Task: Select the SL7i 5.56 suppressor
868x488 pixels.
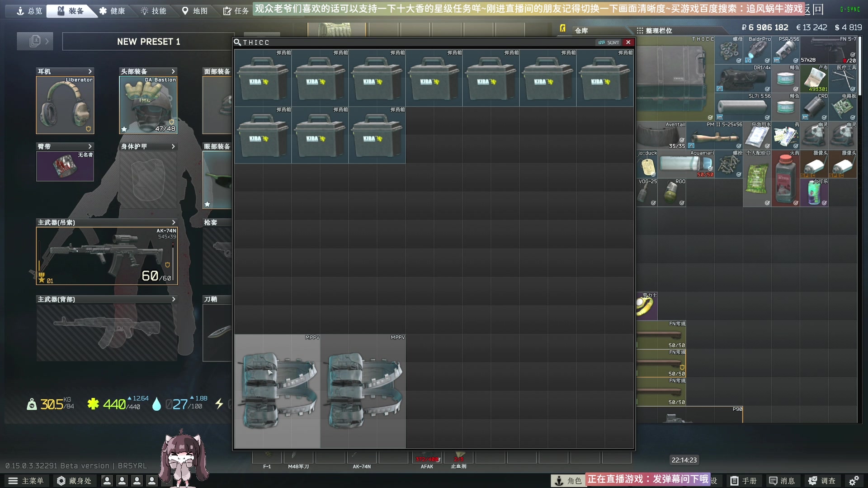Action: pyautogui.click(x=743, y=107)
